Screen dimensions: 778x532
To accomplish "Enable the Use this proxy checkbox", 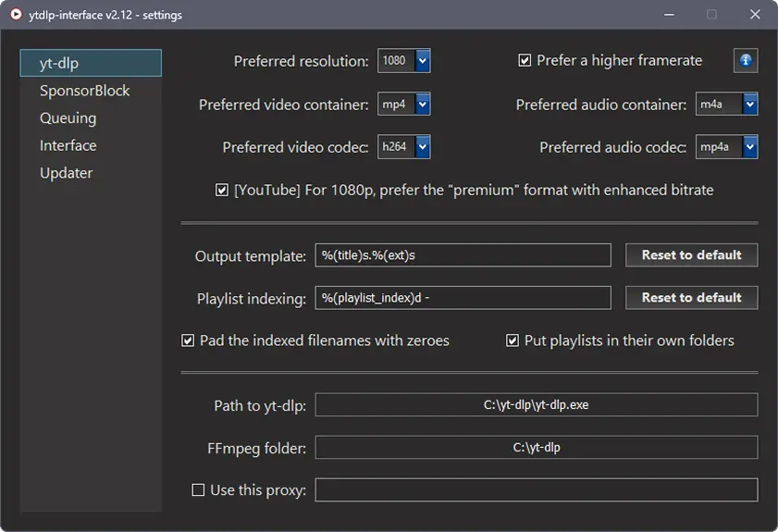I will (198, 490).
